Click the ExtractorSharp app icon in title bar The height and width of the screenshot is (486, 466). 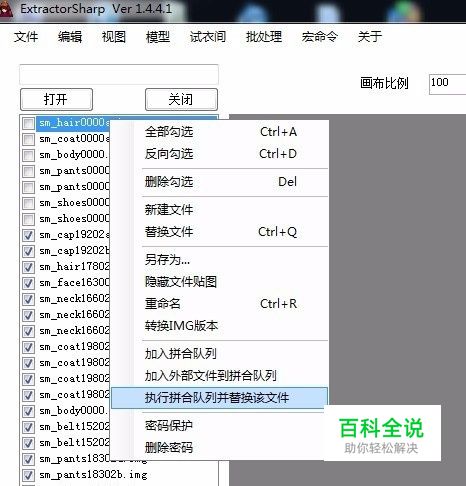tap(6, 9)
